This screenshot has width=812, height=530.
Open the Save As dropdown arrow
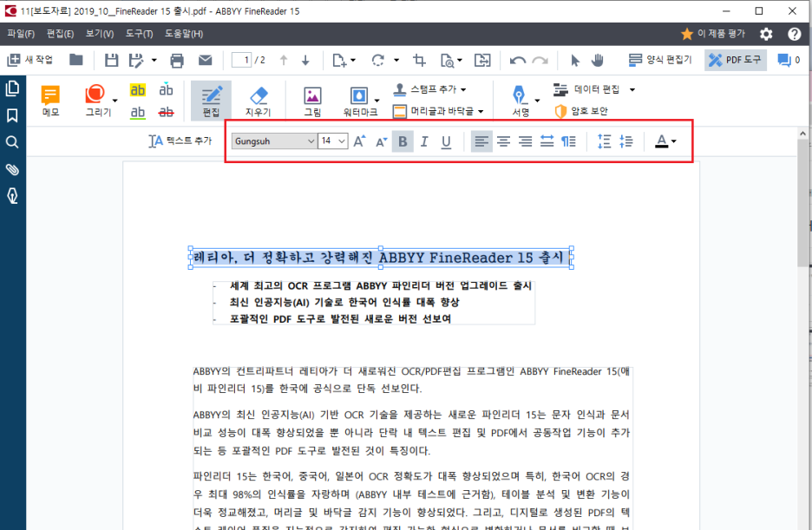[154, 61]
